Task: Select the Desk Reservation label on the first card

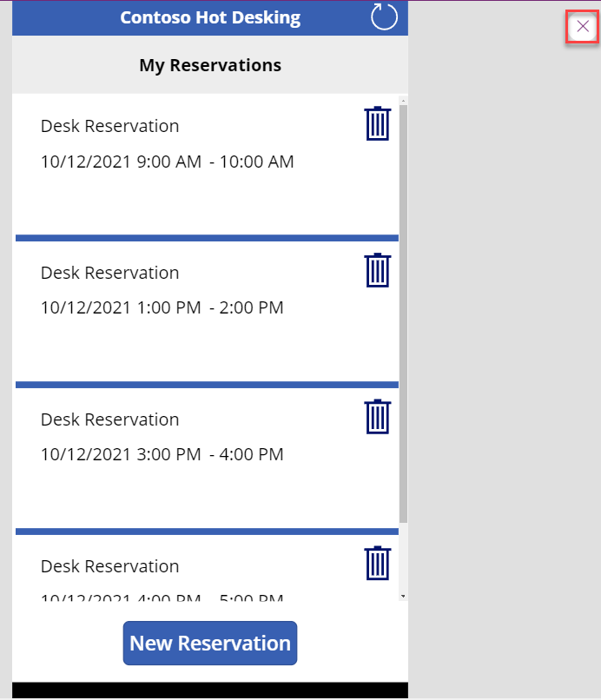Action: point(109,125)
